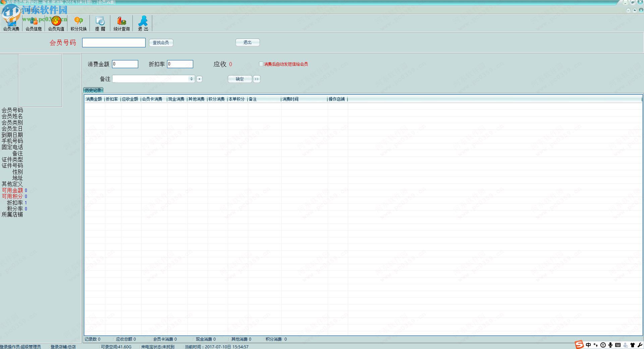This screenshot has width=644, height=349.
Task: Click the 确定 confirm button
Action: pos(240,79)
